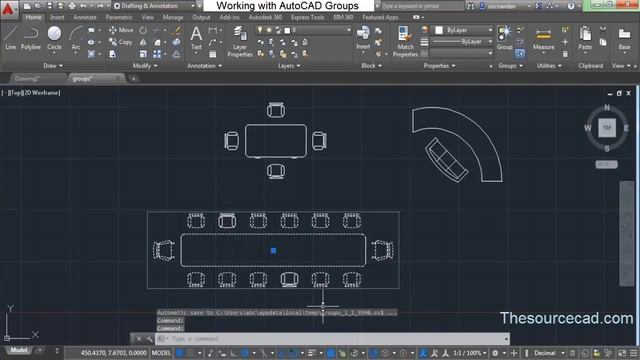Screen dimensions: 640x360
Task: Switch to the Output ribbon tab
Action: tap(201, 17)
